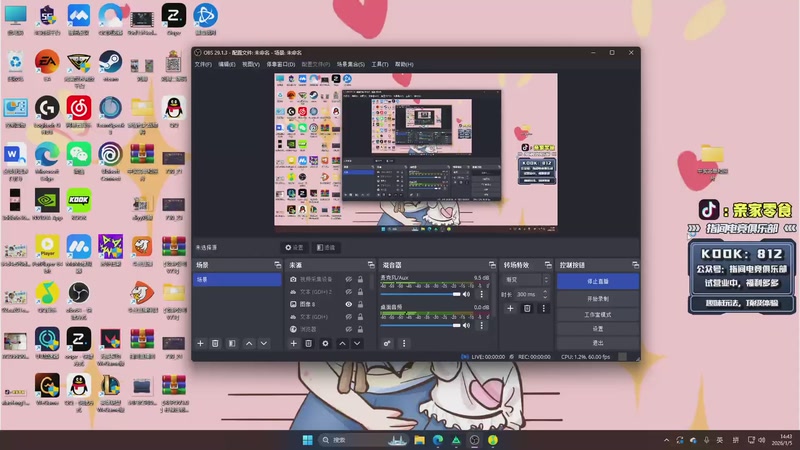800x450 pixels.
Task: Click 停止直播 button
Action: (597, 281)
